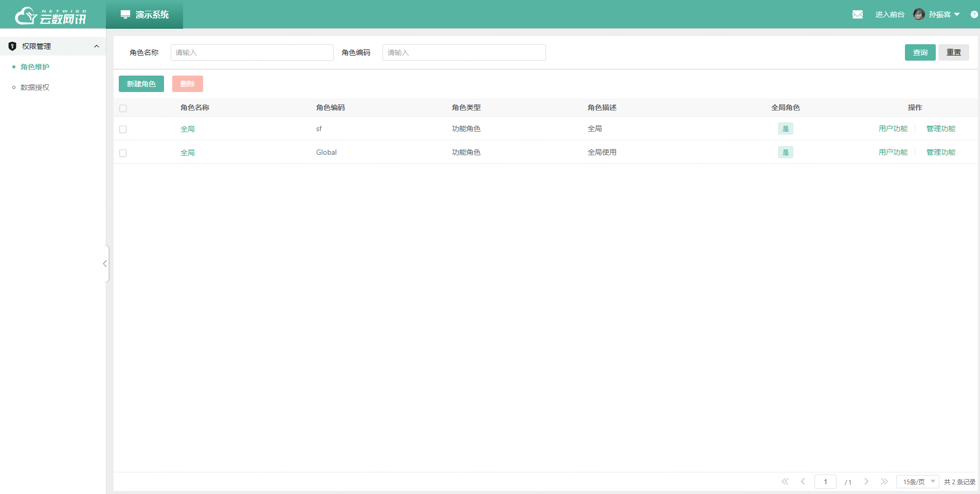Click the 新建角色 button

click(141, 84)
